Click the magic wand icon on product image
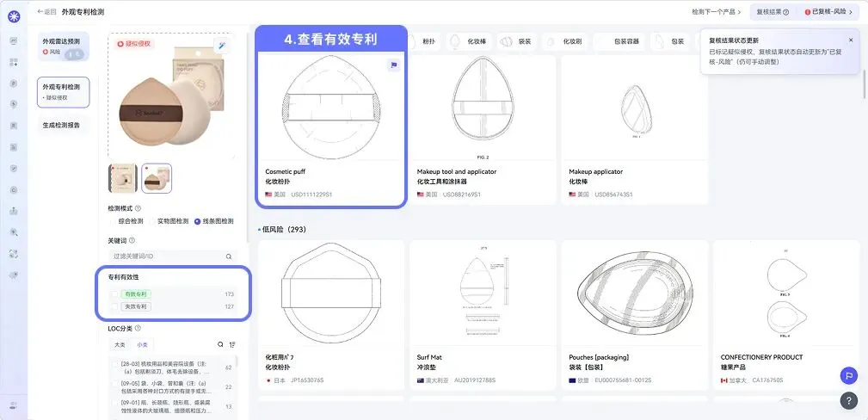 pyautogui.click(x=222, y=46)
